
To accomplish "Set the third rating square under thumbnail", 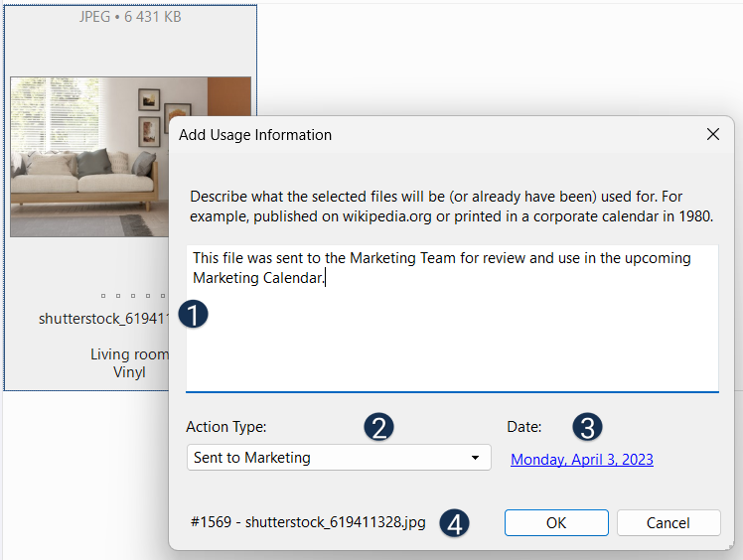I will pyautogui.click(x=133, y=296).
